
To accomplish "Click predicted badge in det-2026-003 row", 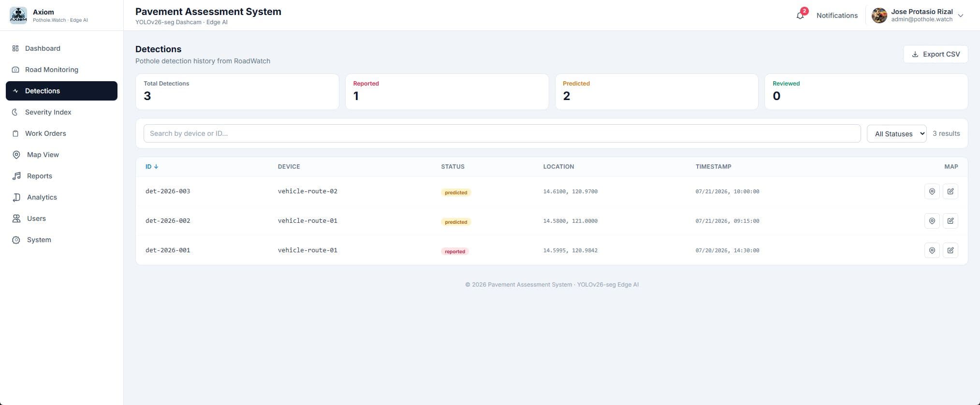I will (x=456, y=192).
